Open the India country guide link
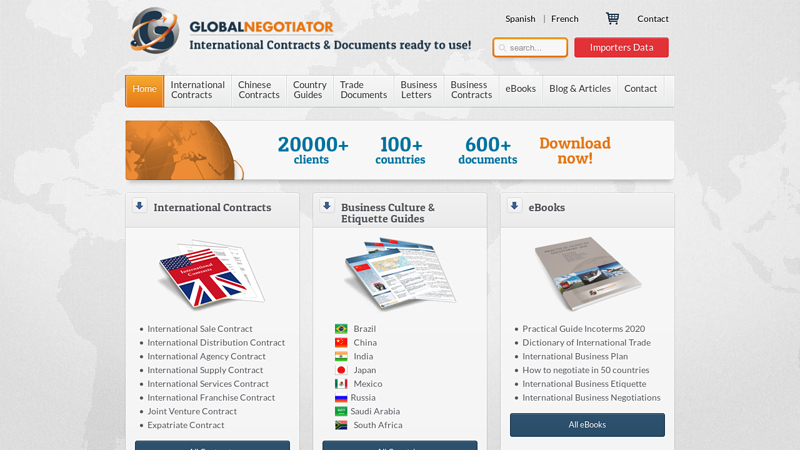Viewport: 800px width, 450px height. tap(363, 356)
